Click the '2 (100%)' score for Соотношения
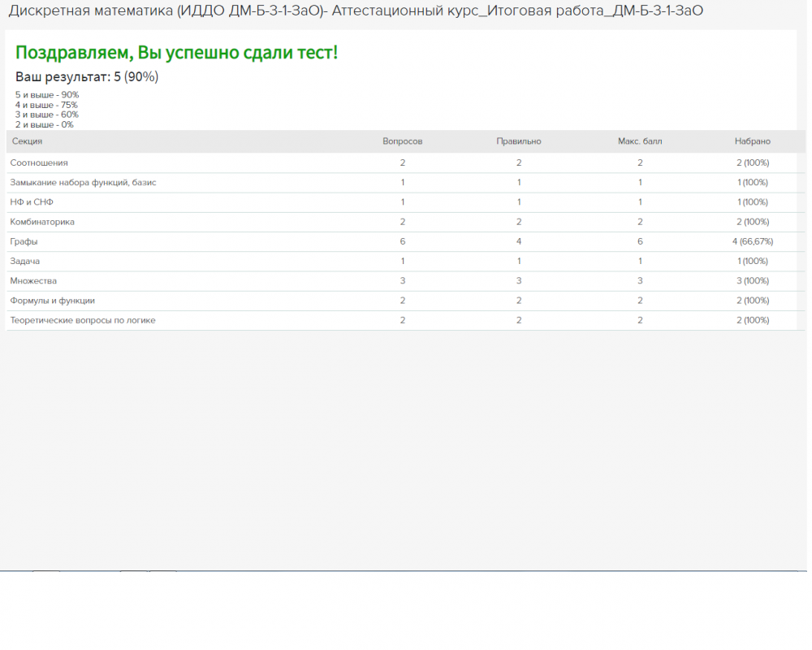Viewport: 812px width, 650px height. 753,162
